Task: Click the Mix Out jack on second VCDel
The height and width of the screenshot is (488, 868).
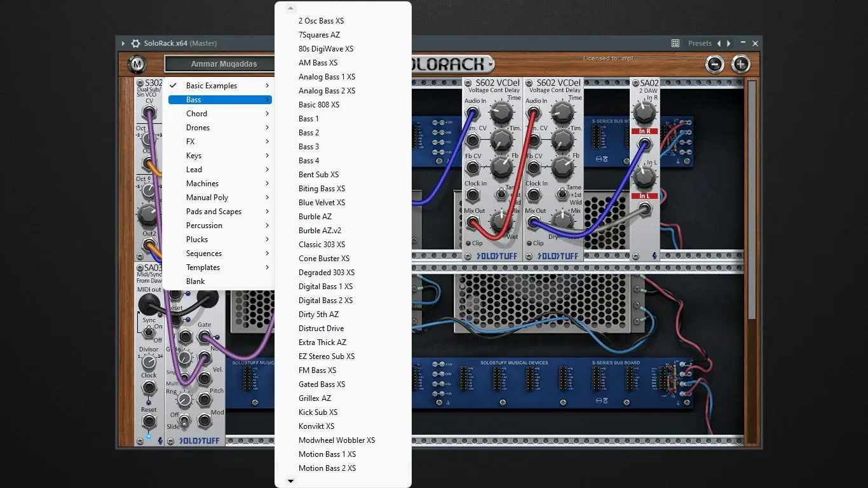Action: pyautogui.click(x=534, y=222)
